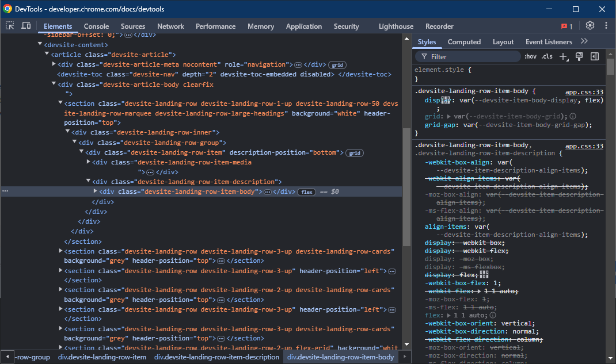Open the Lighthouse panel
616x364 pixels.
[x=396, y=26]
